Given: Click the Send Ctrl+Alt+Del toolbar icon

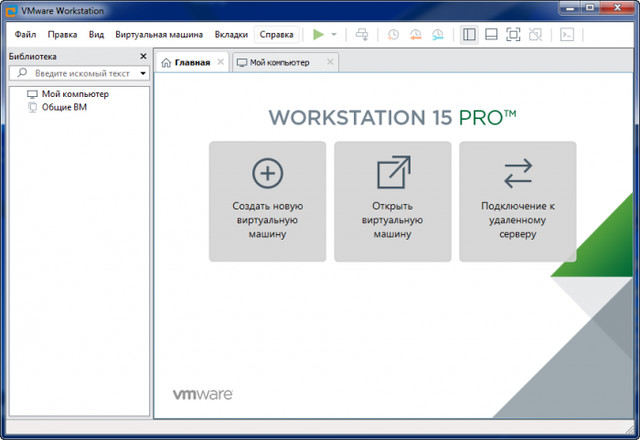Looking at the screenshot, I should (362, 34).
